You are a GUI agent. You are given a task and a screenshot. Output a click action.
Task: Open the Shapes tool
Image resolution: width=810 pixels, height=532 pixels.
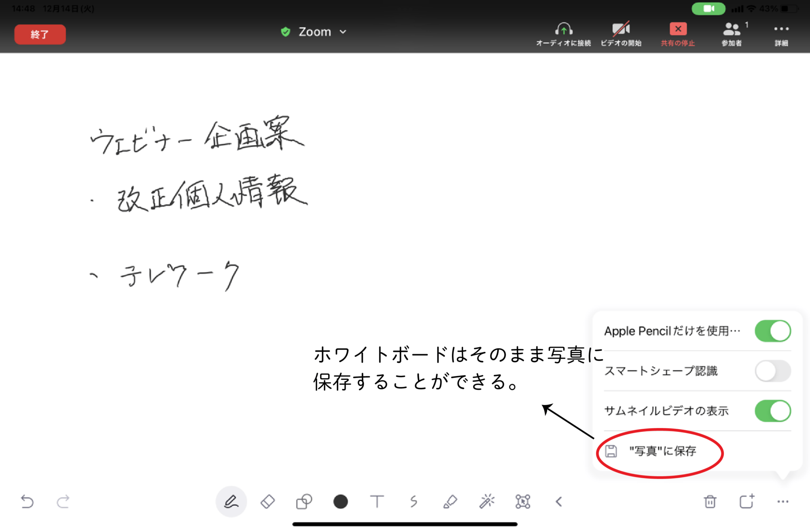pyautogui.click(x=303, y=502)
